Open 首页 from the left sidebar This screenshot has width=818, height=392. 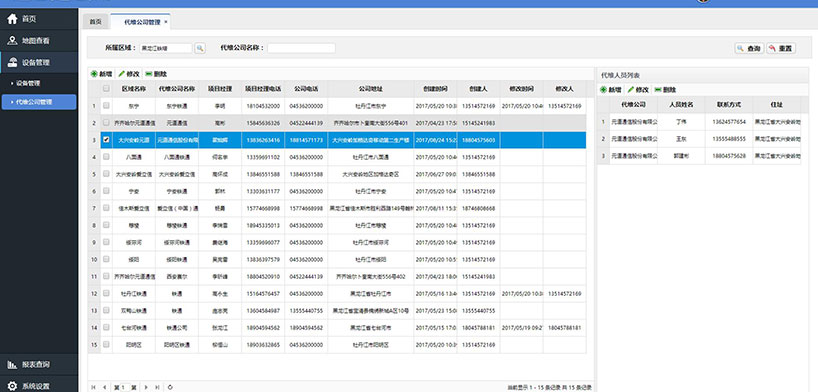point(39,19)
